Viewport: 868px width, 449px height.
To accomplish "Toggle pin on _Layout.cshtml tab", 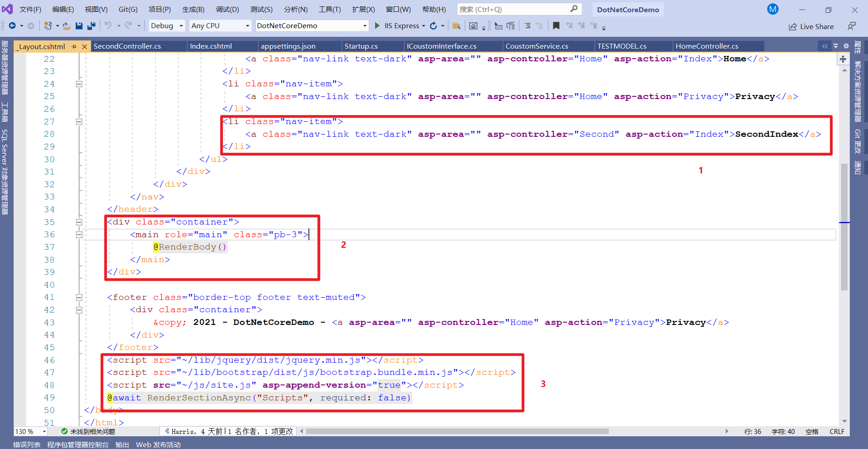I will (74, 46).
